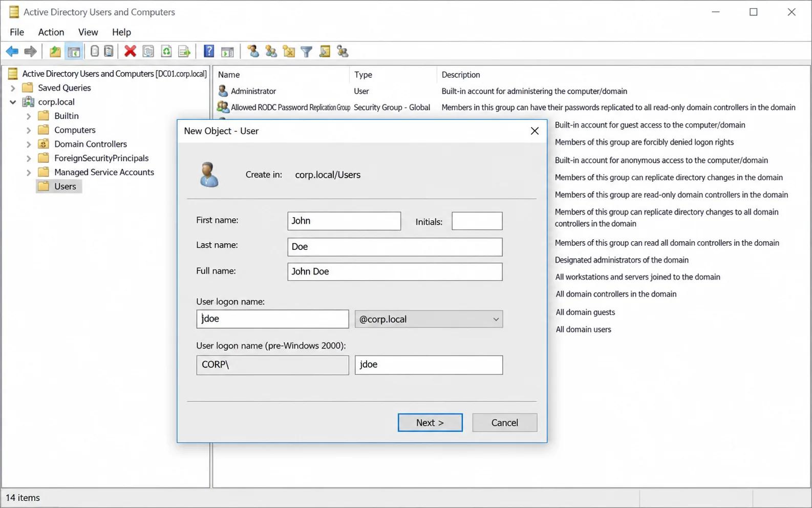Create a new user with the single-person icon
Viewport: 812px width, 508px height.
pyautogui.click(x=253, y=51)
